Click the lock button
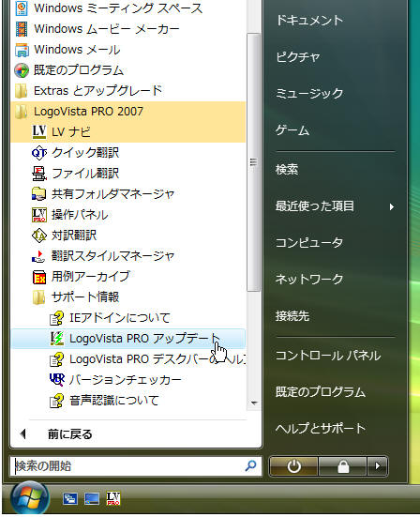The height and width of the screenshot is (517, 420). point(343,466)
